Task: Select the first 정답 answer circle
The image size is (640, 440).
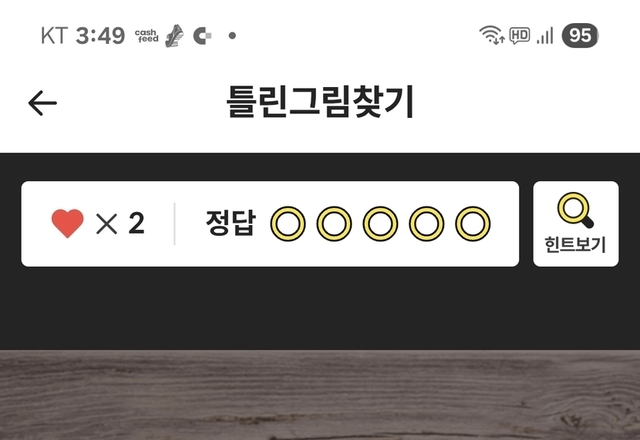Action: point(288,224)
